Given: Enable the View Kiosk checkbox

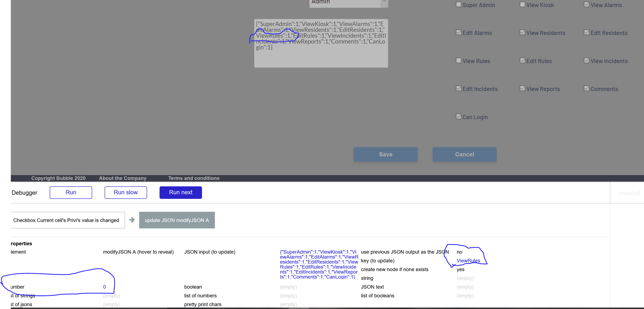Looking at the screenshot, I should point(522,5).
